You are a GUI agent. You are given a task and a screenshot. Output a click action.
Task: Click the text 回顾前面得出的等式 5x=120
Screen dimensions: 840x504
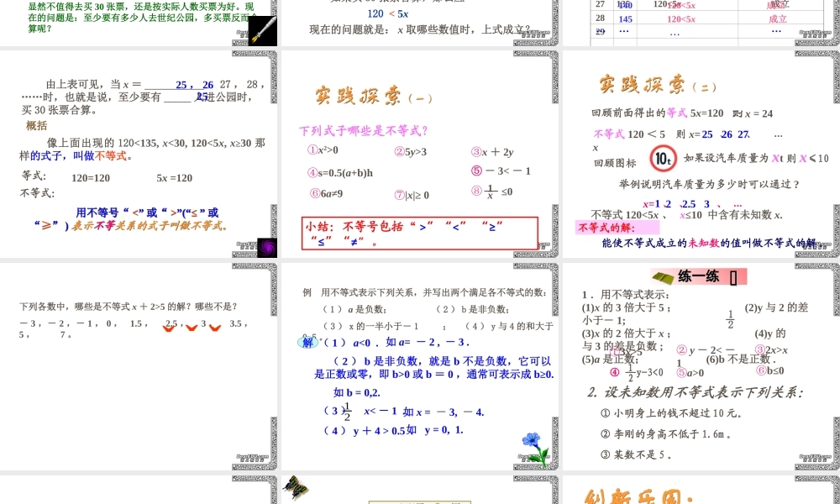[x=658, y=113]
